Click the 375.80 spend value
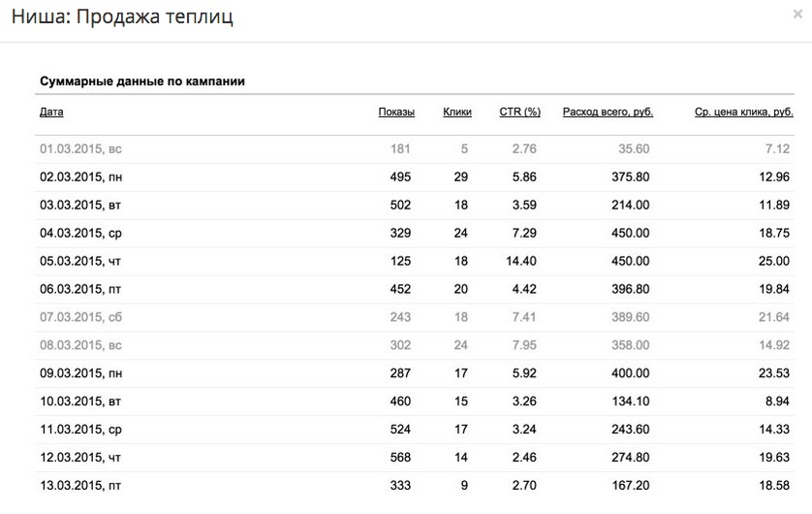The height and width of the screenshot is (514, 812). 630,177
